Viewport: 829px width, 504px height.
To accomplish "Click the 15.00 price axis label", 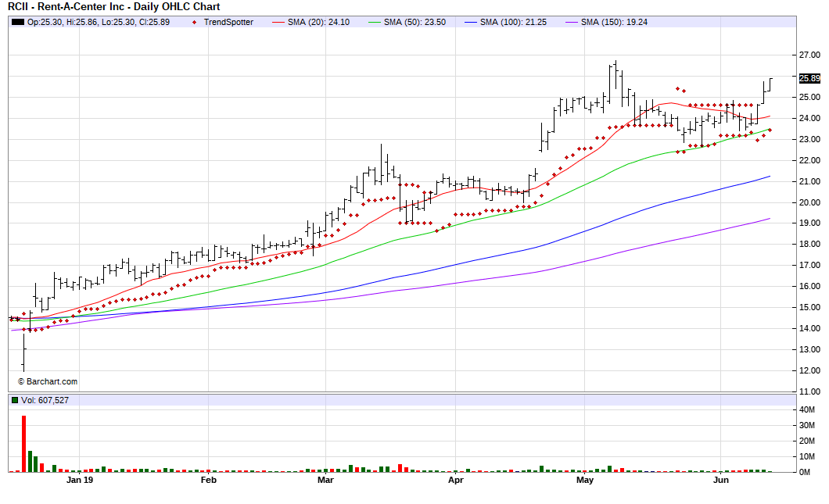I will [810, 307].
